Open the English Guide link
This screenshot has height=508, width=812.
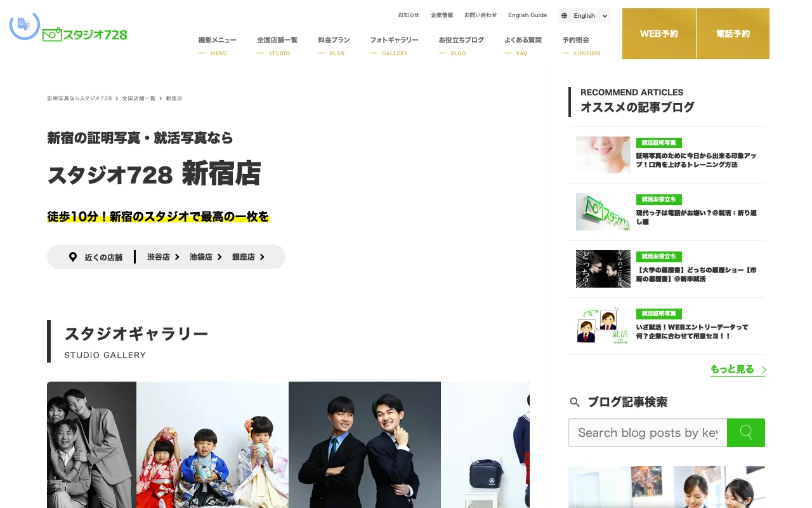[x=527, y=15]
